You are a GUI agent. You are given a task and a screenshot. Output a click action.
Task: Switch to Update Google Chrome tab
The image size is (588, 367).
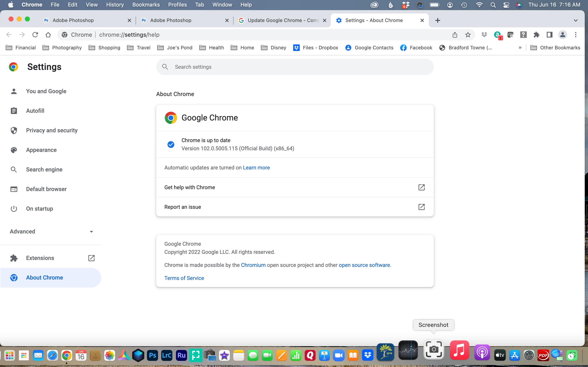coord(282,20)
